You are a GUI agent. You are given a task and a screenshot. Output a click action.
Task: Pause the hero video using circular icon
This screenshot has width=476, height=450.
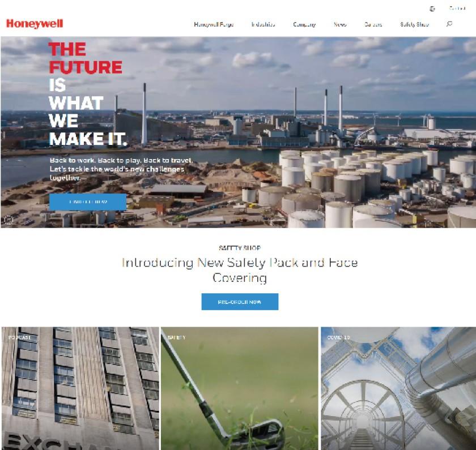[9, 220]
